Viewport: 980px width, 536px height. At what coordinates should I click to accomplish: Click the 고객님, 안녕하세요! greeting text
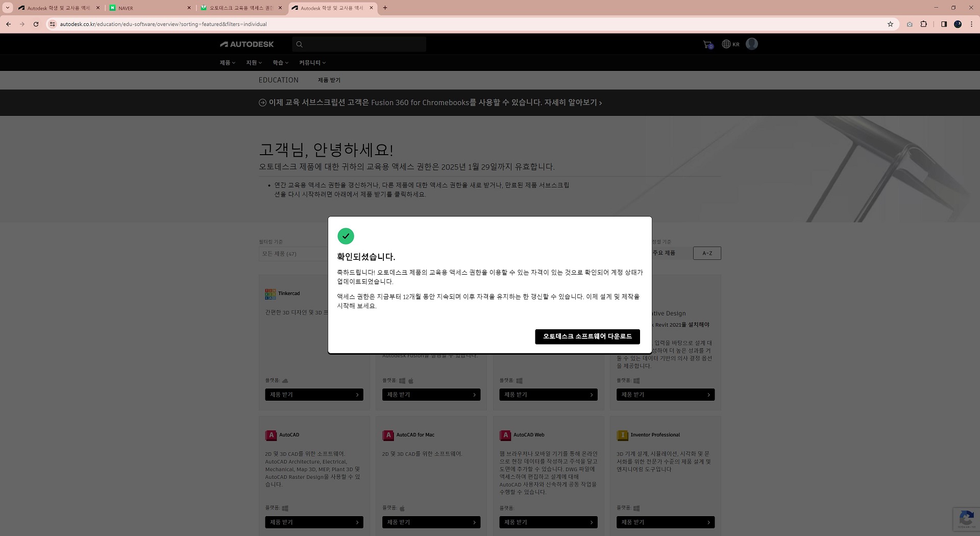(326, 150)
